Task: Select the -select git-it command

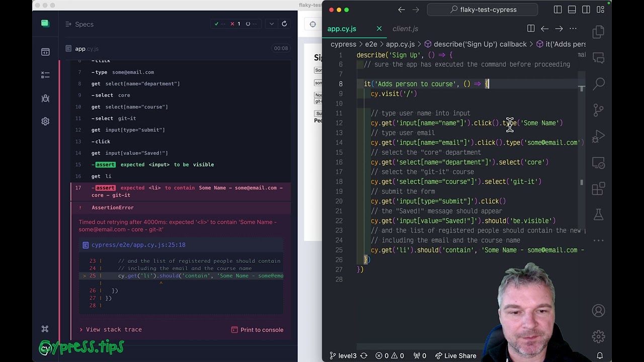Action: tap(181, 118)
